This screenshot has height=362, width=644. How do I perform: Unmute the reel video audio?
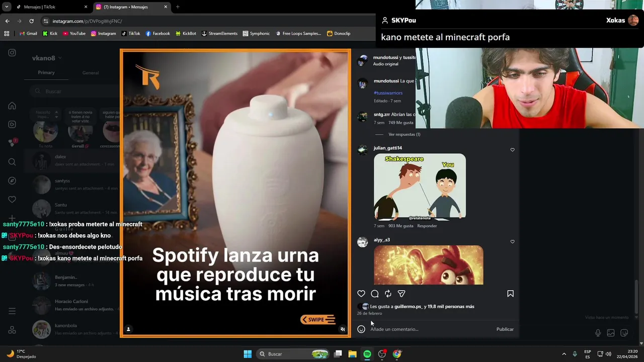click(343, 329)
